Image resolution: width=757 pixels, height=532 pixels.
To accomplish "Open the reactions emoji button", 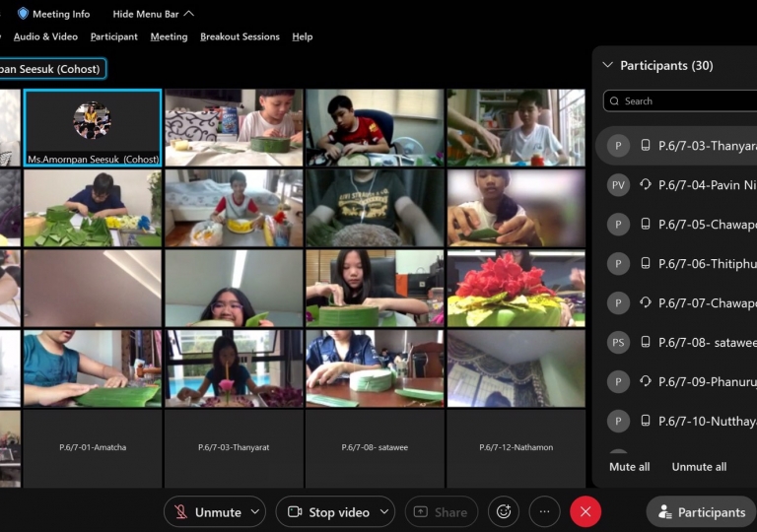I will click(x=504, y=511).
